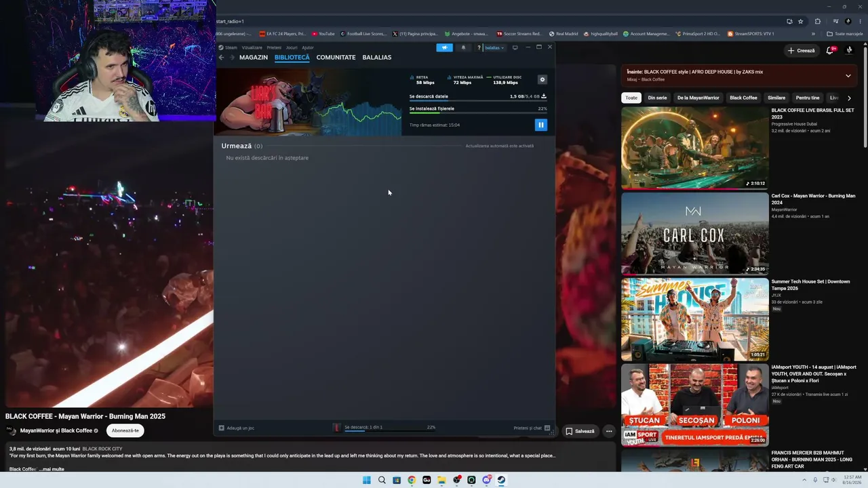This screenshot has width=868, height=488.
Task: Go back in Steam navigation
Action: pyautogui.click(x=221, y=58)
